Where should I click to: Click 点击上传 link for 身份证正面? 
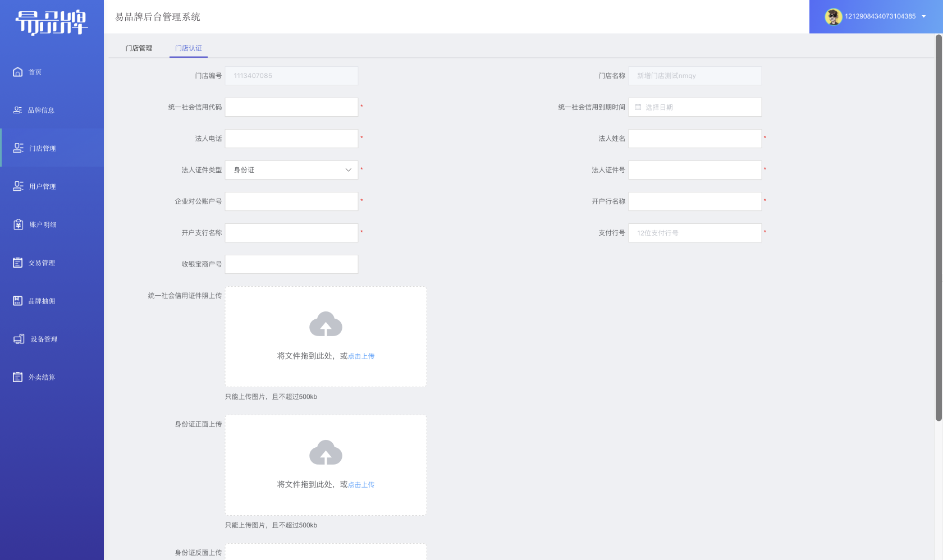[x=361, y=485]
